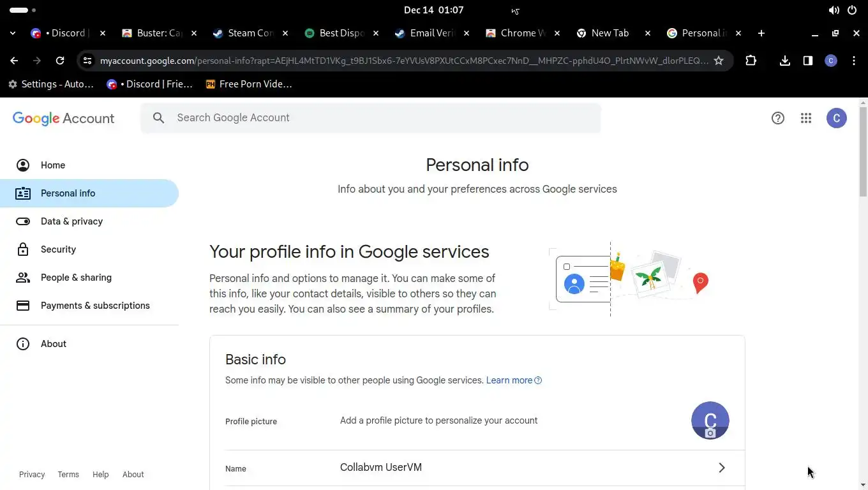The height and width of the screenshot is (490, 868).
Task: Open the system volume control
Action: [x=834, y=10]
